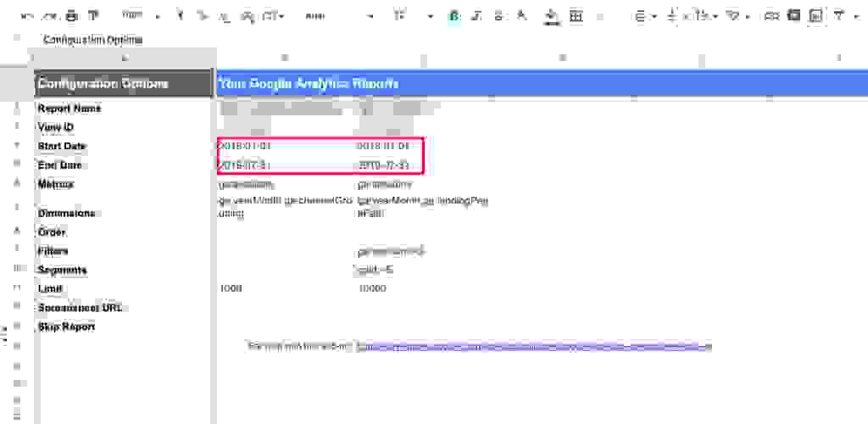Viewport: 868px width, 424px height.
Task: Click the insert chart icon
Action: 815,16
